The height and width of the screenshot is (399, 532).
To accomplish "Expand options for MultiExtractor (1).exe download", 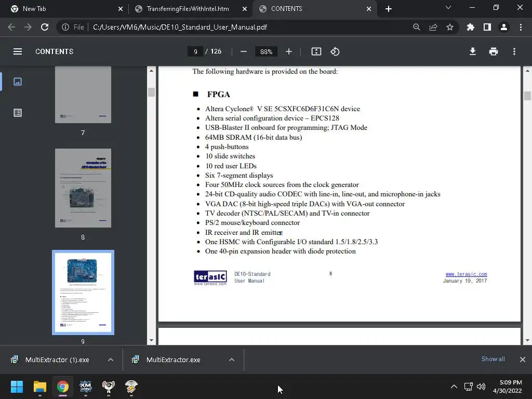I will [x=111, y=360].
